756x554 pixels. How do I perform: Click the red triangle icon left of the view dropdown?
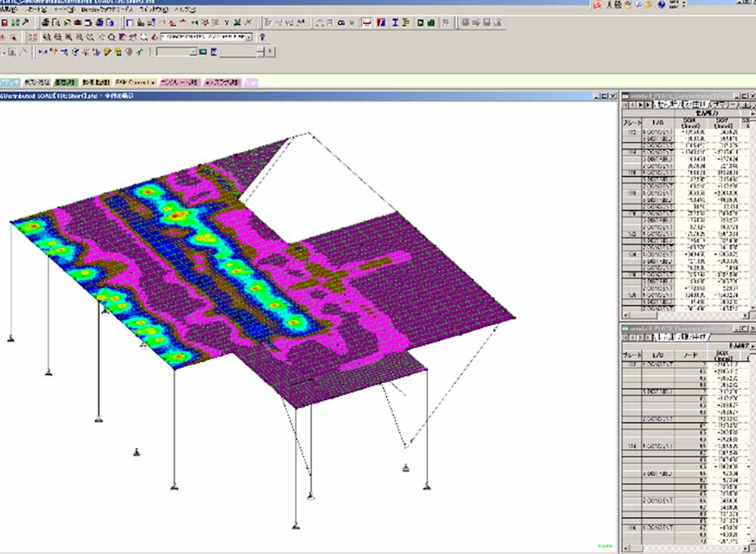coord(154,37)
